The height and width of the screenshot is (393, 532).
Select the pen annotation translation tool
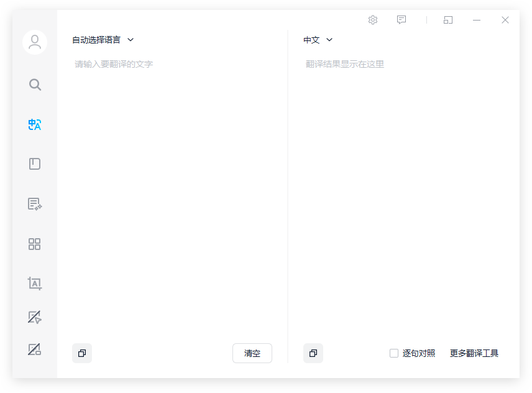tap(35, 317)
